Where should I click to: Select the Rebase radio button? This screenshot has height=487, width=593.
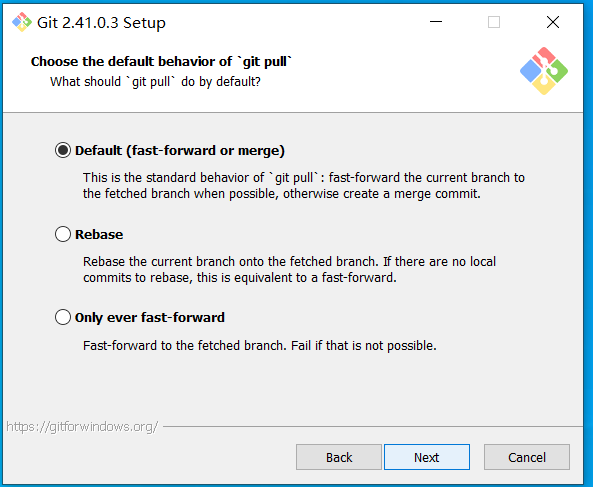(x=63, y=234)
